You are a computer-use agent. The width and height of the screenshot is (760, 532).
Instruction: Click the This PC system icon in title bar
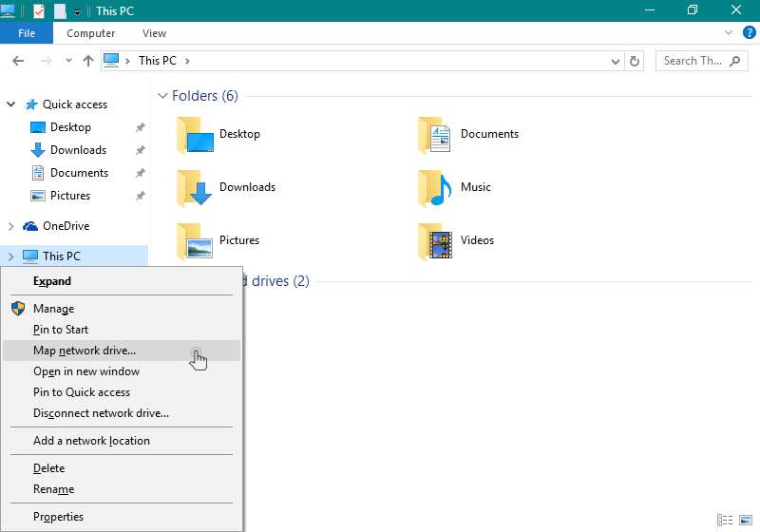[8, 10]
